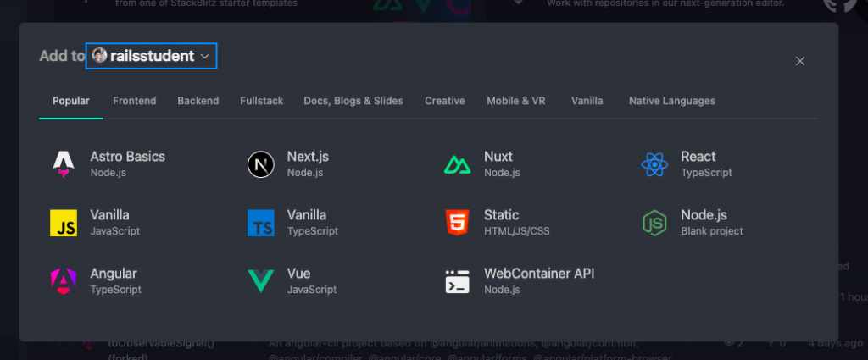Open the Native Languages tab
Image resolution: width=868 pixels, height=360 pixels.
pyautogui.click(x=671, y=101)
